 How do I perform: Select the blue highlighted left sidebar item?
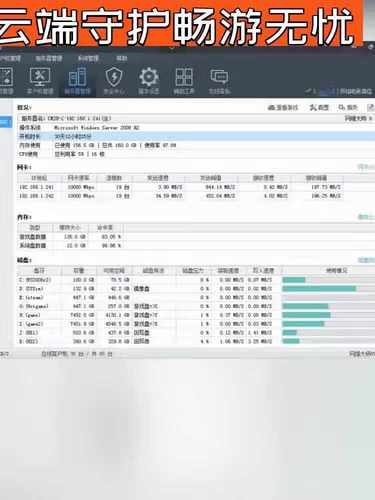coord(6,122)
